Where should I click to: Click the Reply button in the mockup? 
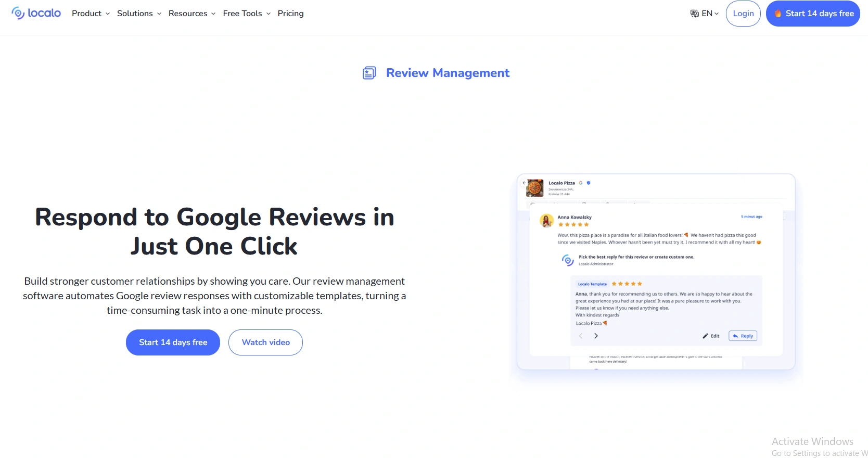[743, 336]
